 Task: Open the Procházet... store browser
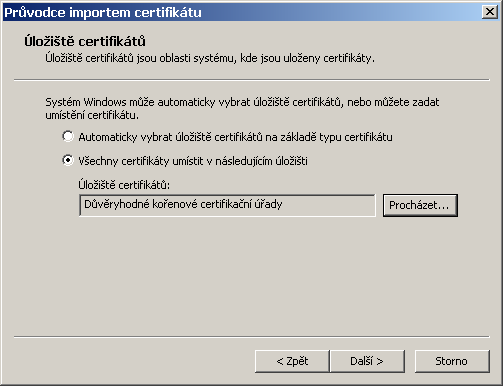pos(420,205)
